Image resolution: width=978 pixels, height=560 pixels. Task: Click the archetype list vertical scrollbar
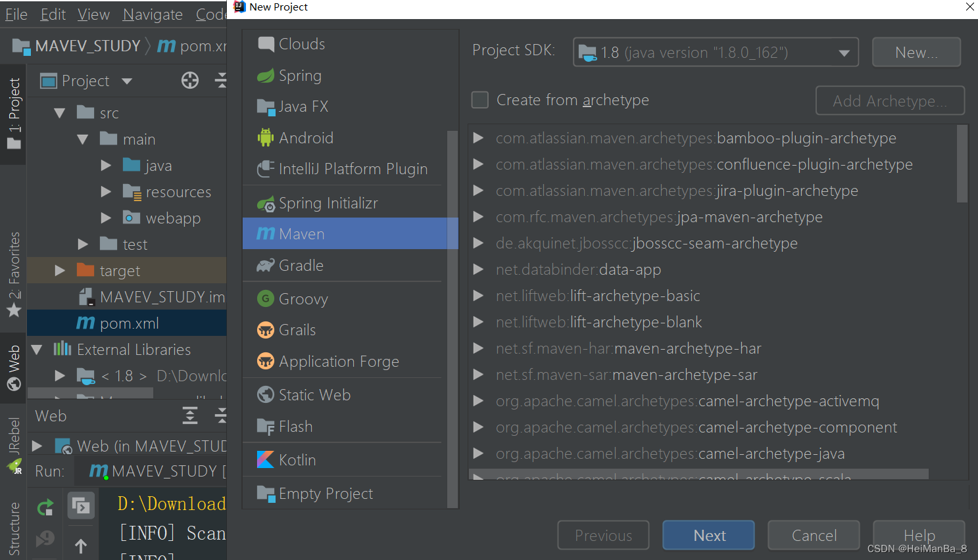pyautogui.click(x=962, y=163)
